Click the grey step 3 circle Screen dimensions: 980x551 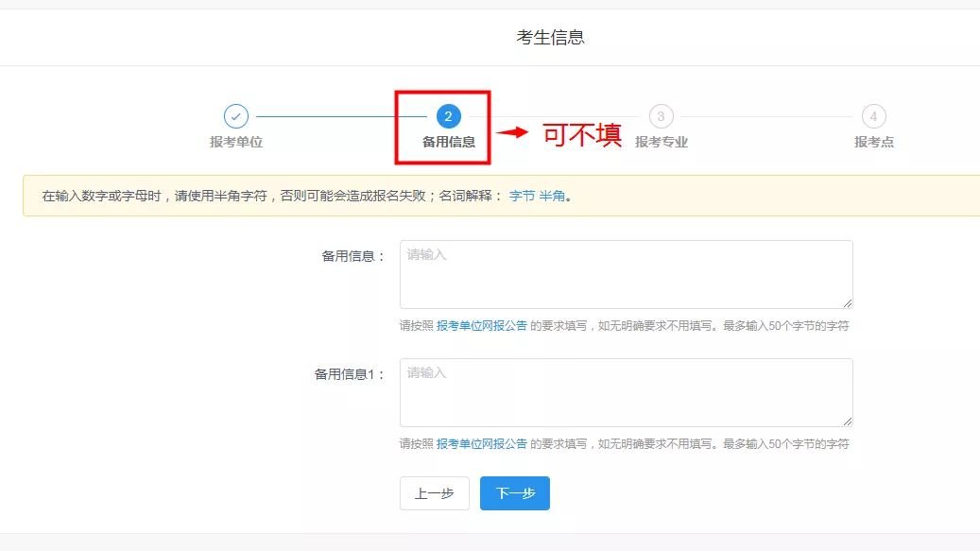point(661,116)
